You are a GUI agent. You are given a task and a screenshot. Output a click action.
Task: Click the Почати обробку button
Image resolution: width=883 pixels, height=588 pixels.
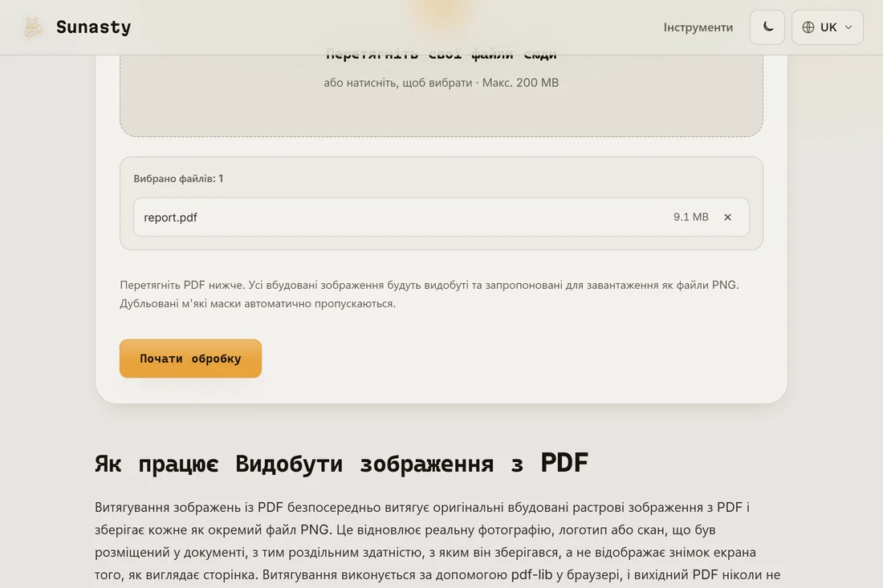(190, 359)
